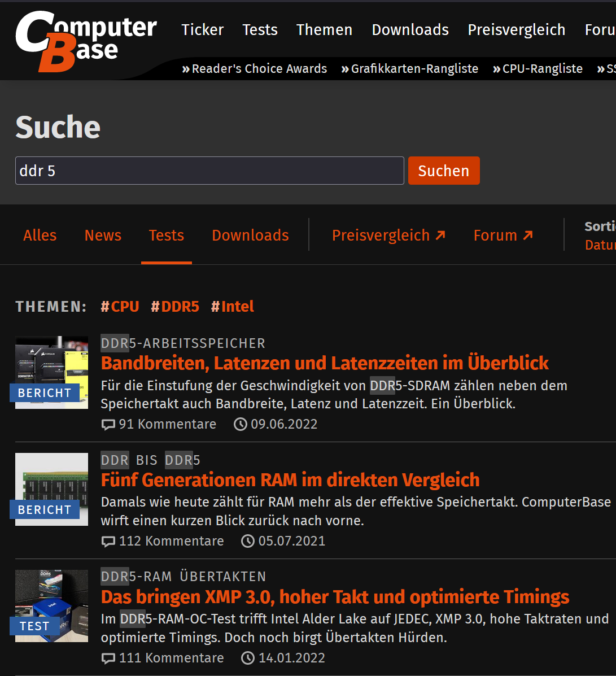Viewport: 616px width, 676px height.
Task: Open thumbnail of the RAM stick Bericht
Action: (x=52, y=489)
